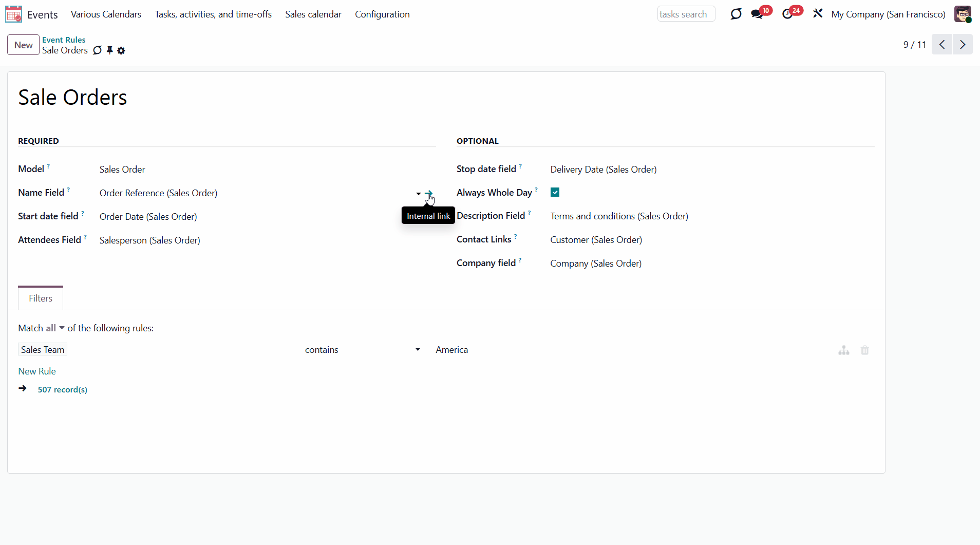
Task: Expand the Name Field dropdown arrow
Action: pyautogui.click(x=418, y=194)
